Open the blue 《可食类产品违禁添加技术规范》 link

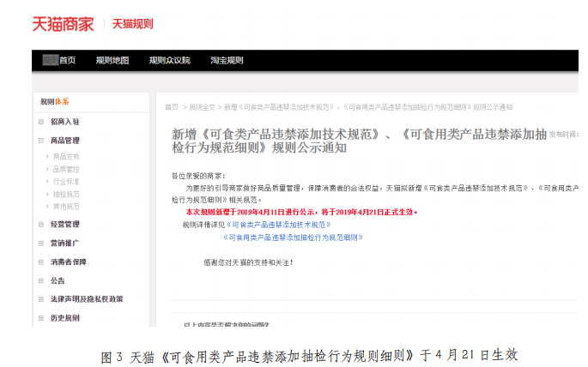(279, 225)
